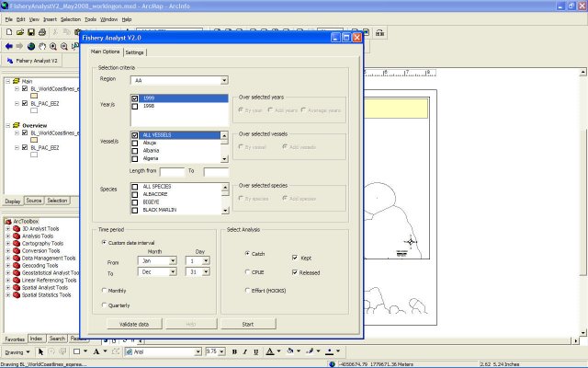Switch to the Source tab
The height and width of the screenshot is (368, 588).
[x=34, y=201]
